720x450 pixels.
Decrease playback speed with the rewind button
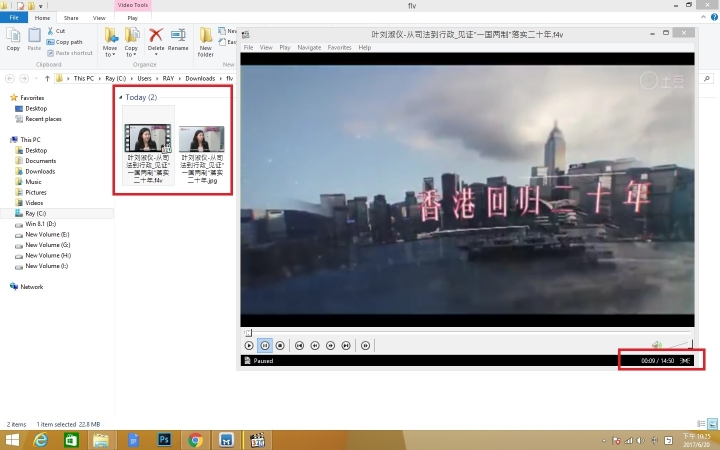[x=315, y=345]
